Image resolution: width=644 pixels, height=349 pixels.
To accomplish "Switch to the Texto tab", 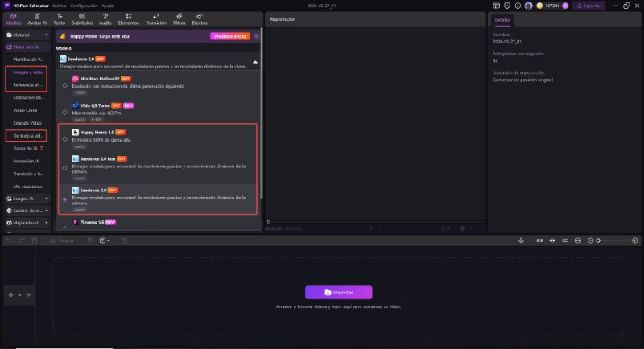I will point(60,18).
